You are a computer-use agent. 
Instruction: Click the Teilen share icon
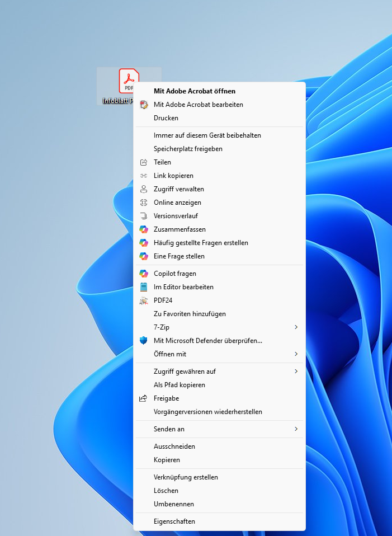144,162
